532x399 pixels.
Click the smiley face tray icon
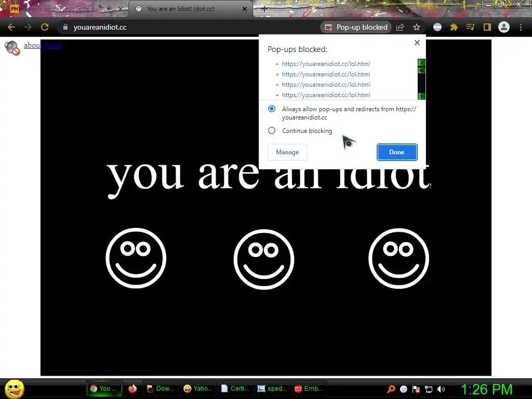(x=403, y=389)
